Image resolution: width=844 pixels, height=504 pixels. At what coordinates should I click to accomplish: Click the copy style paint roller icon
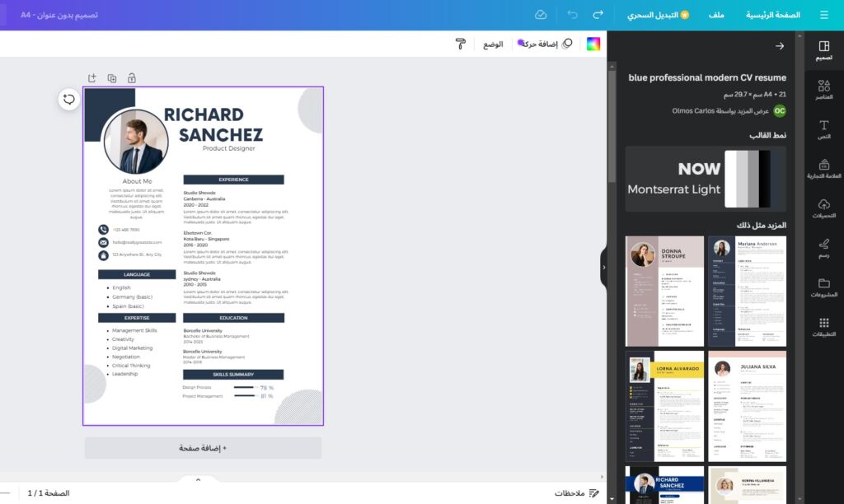point(461,44)
